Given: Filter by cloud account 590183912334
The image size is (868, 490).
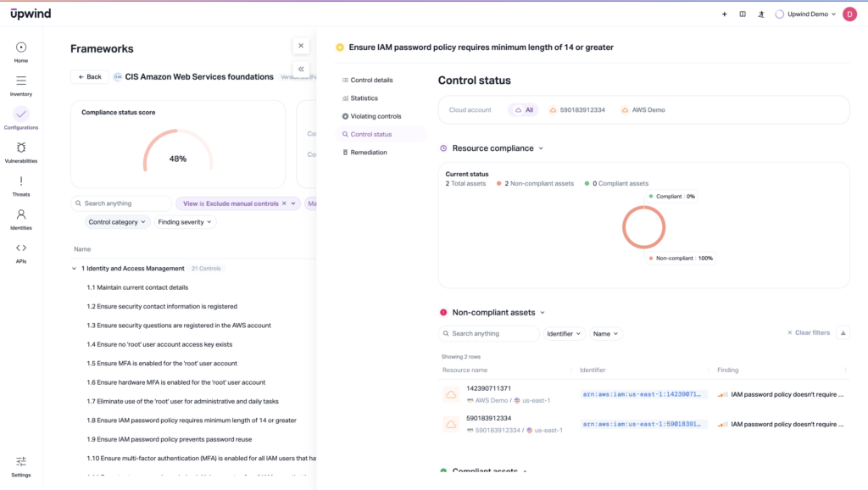Looking at the screenshot, I should [x=576, y=110].
